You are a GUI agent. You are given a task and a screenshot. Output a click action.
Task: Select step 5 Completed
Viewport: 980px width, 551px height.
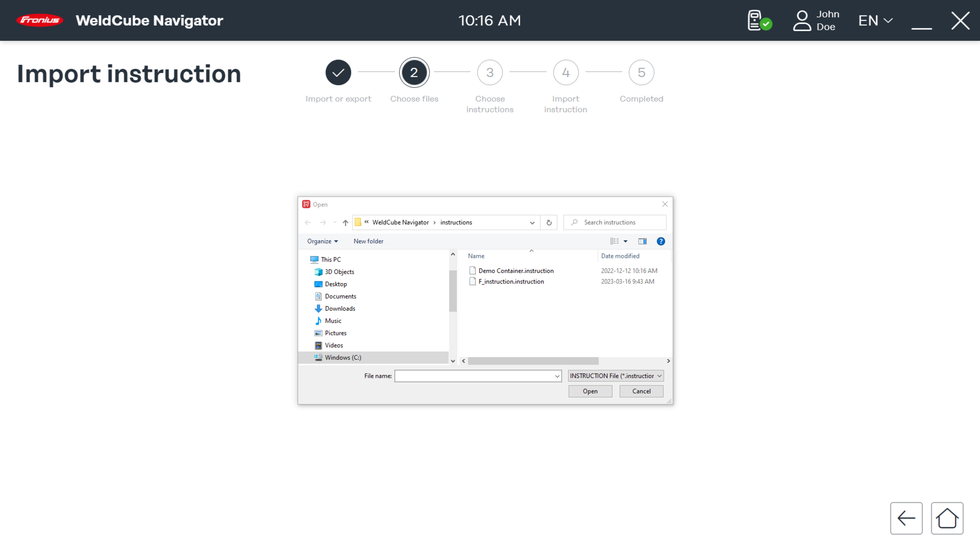coord(641,72)
